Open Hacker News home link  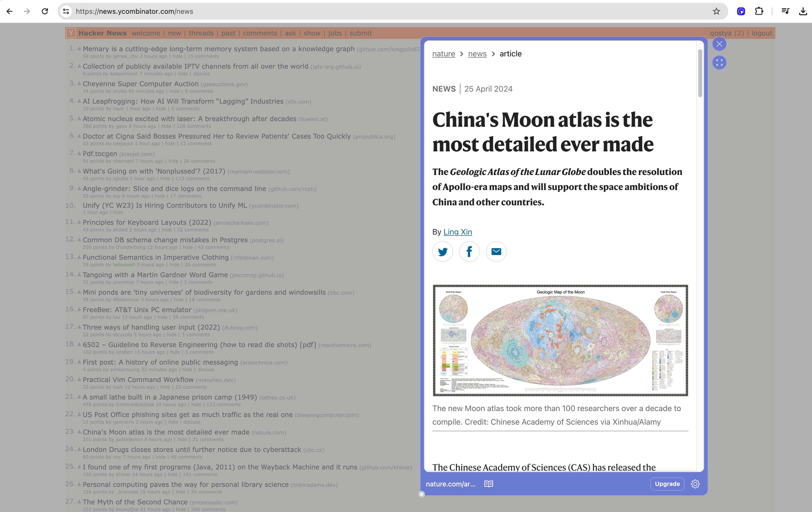click(102, 33)
